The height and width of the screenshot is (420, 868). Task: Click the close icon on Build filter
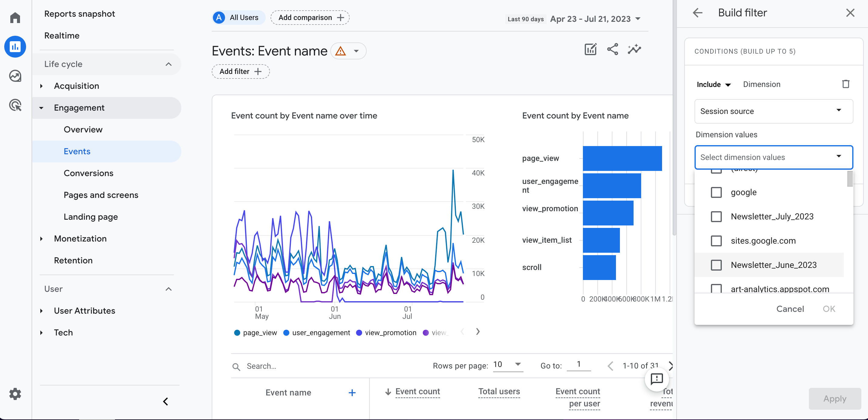pos(850,13)
